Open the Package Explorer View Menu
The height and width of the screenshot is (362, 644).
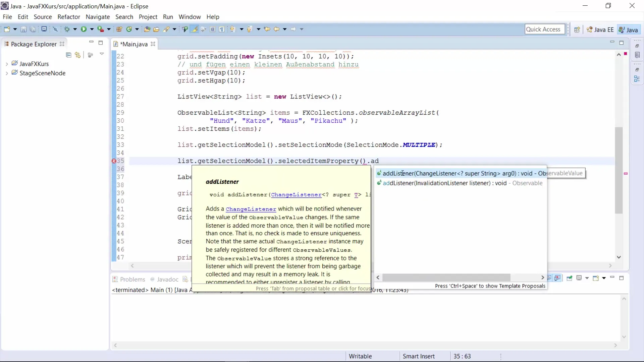click(x=102, y=54)
